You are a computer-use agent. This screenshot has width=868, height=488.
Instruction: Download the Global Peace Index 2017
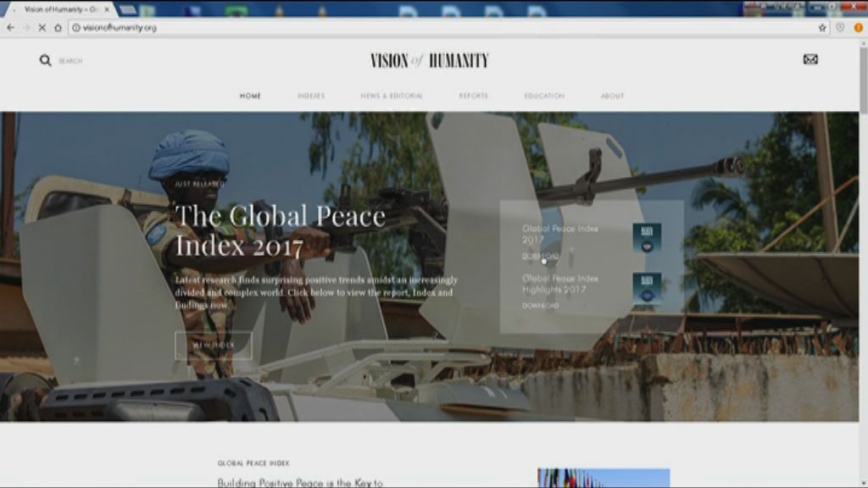[540, 256]
